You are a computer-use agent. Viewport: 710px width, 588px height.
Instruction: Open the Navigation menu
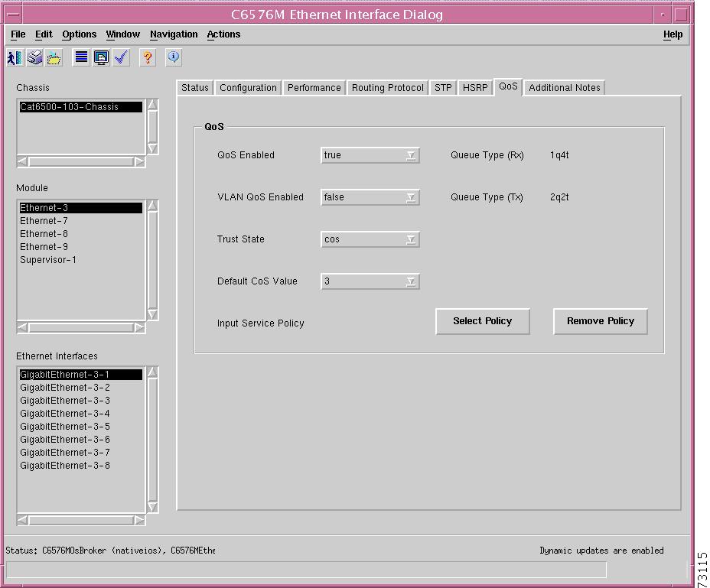click(x=174, y=34)
